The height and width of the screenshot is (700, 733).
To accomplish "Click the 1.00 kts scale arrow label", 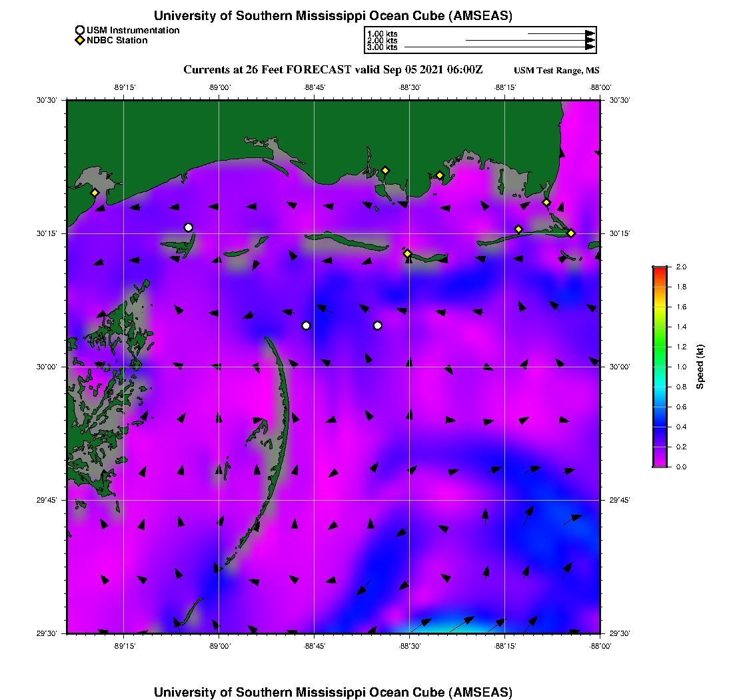I will (x=382, y=33).
